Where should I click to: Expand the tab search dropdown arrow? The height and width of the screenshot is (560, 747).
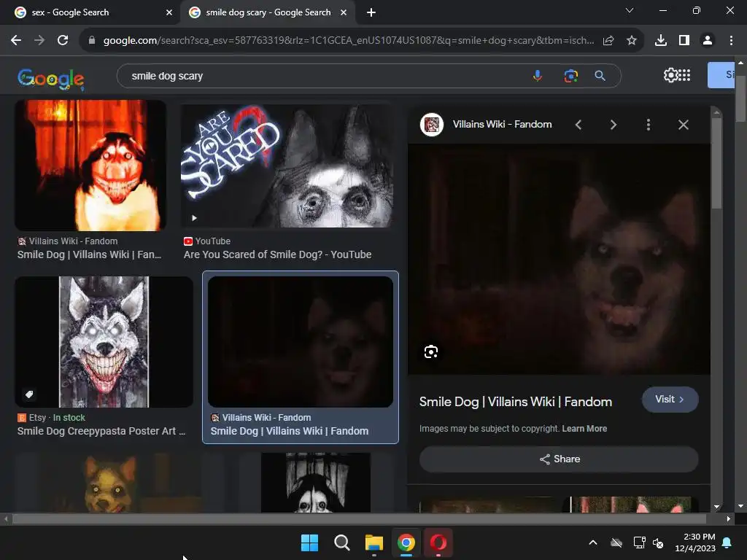tap(630, 10)
